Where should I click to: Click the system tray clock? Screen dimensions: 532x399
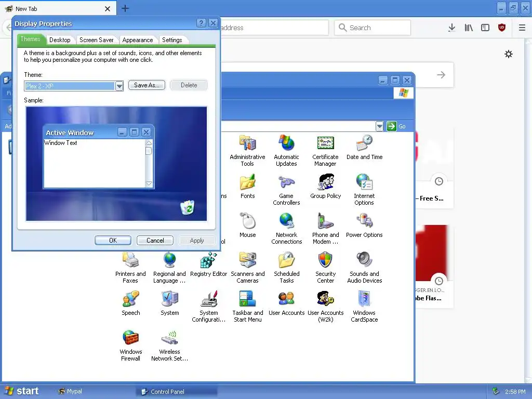click(515, 392)
